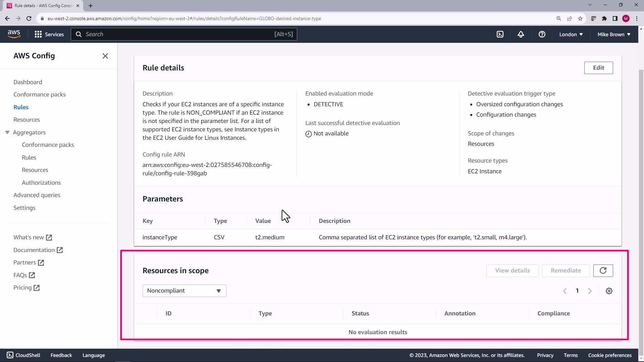
Task: Collapse the Aggregators section
Action: coord(7,132)
